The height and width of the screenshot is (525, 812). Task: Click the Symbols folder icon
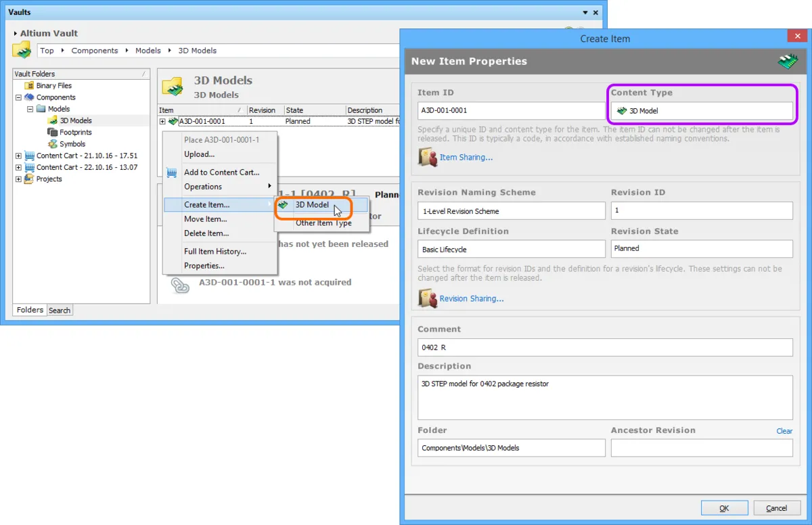(53, 143)
